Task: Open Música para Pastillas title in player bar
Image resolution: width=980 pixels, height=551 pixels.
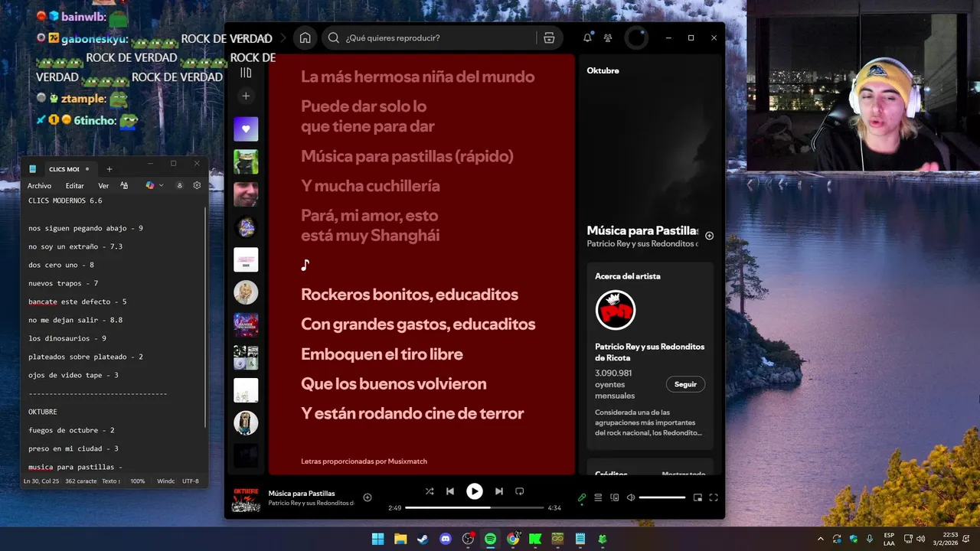Action: tap(302, 494)
